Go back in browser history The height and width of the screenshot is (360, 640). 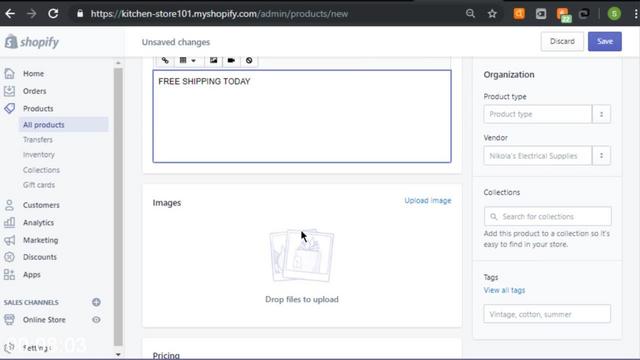10,13
